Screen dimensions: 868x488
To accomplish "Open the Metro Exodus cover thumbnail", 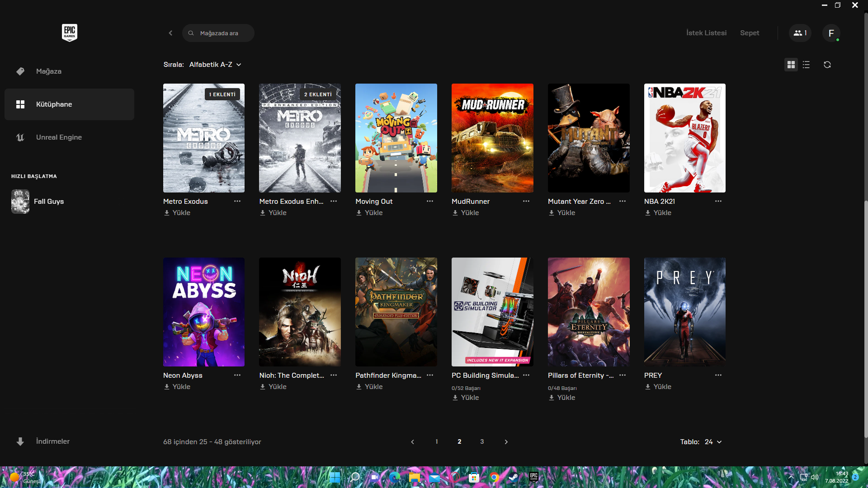I will (x=204, y=138).
